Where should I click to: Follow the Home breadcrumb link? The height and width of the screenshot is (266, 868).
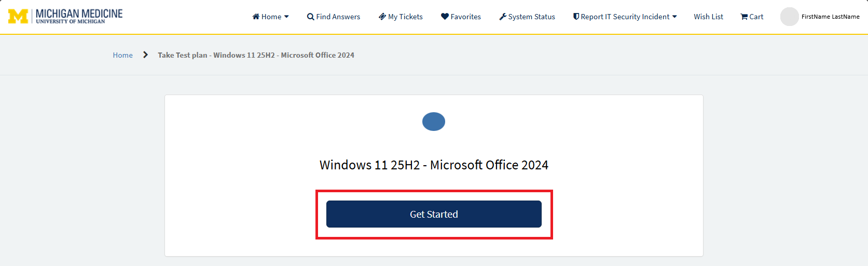point(122,55)
